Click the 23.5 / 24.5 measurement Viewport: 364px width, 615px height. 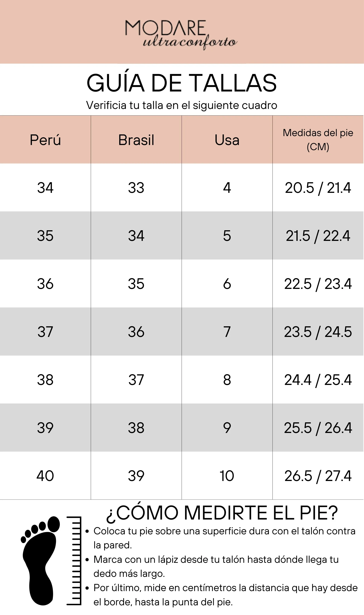pos(318,332)
